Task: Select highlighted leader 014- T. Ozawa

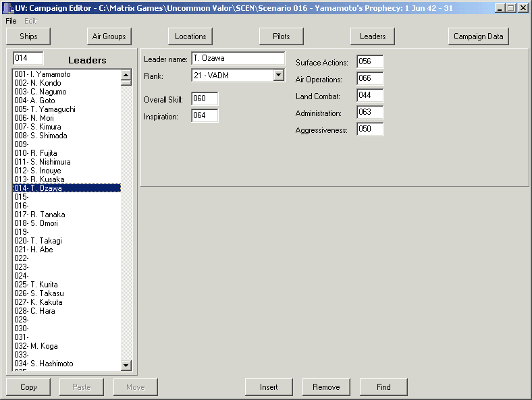Action: click(66, 188)
